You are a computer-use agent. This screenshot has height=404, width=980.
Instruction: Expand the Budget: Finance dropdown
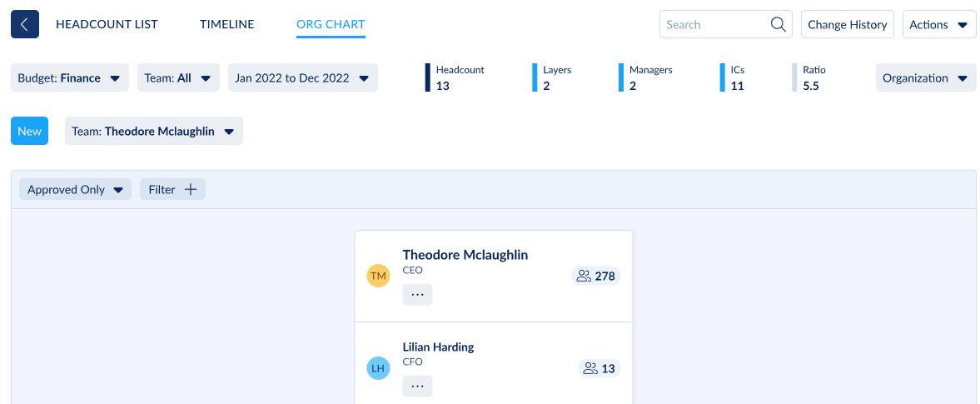(70, 78)
